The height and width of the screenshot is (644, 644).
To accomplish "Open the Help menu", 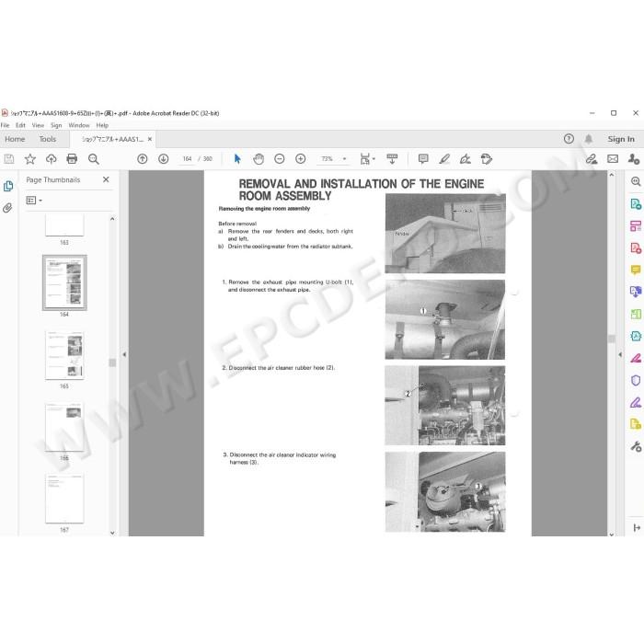I will tap(102, 125).
